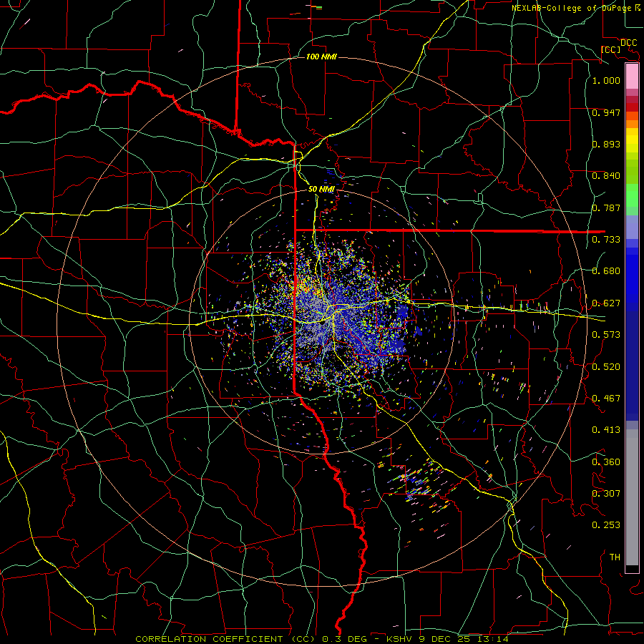Click the 50 NMI range ring label
The width and height of the screenshot is (644, 644).
tap(321, 189)
